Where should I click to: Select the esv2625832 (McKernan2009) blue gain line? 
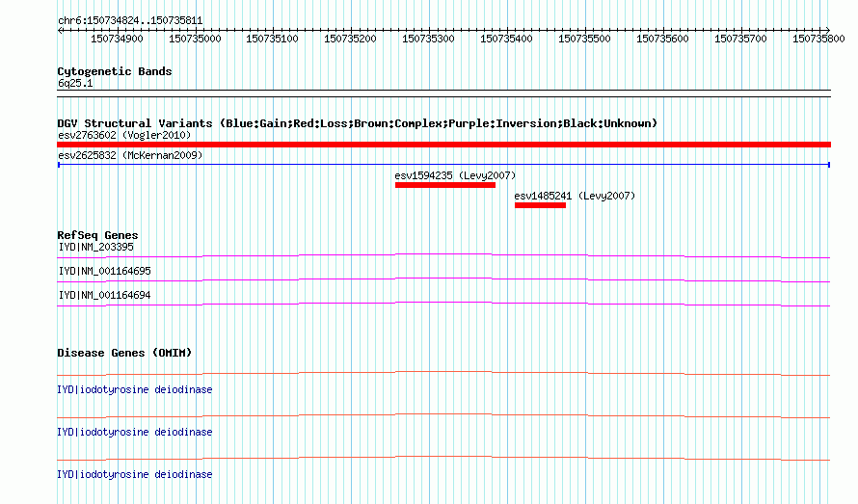click(x=443, y=165)
